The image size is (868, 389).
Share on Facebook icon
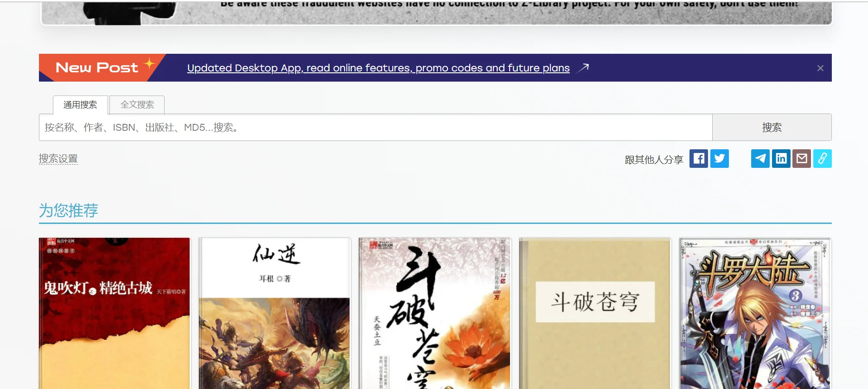[698, 159]
